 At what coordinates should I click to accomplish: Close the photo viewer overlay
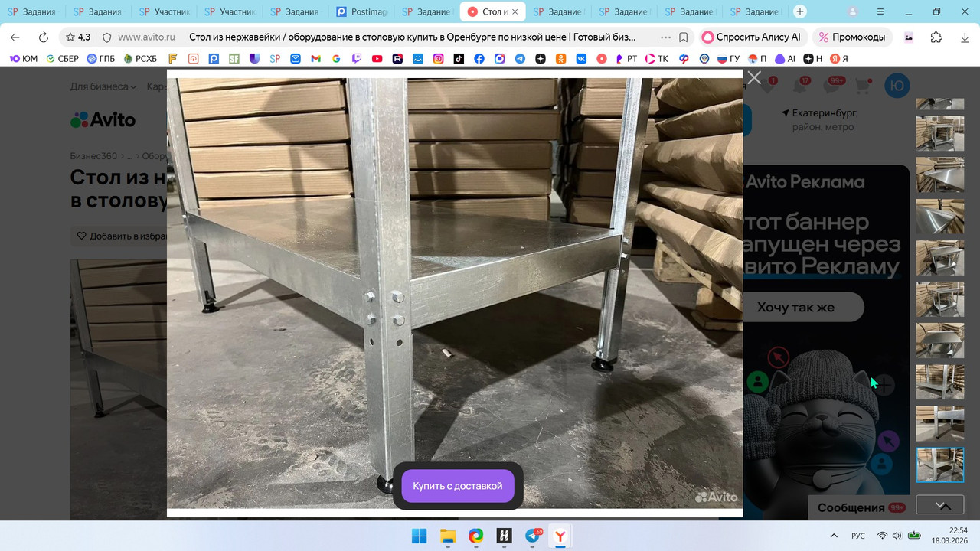[754, 78]
